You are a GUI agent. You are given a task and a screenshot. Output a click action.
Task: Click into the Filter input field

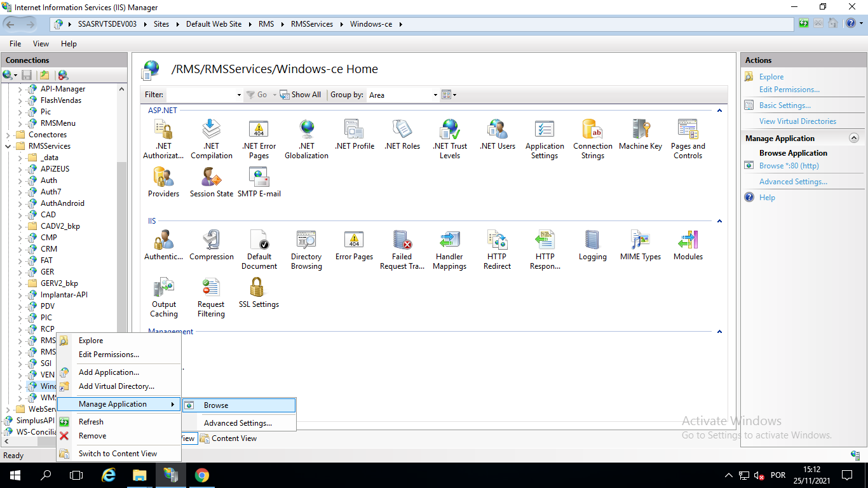pyautogui.click(x=201, y=95)
